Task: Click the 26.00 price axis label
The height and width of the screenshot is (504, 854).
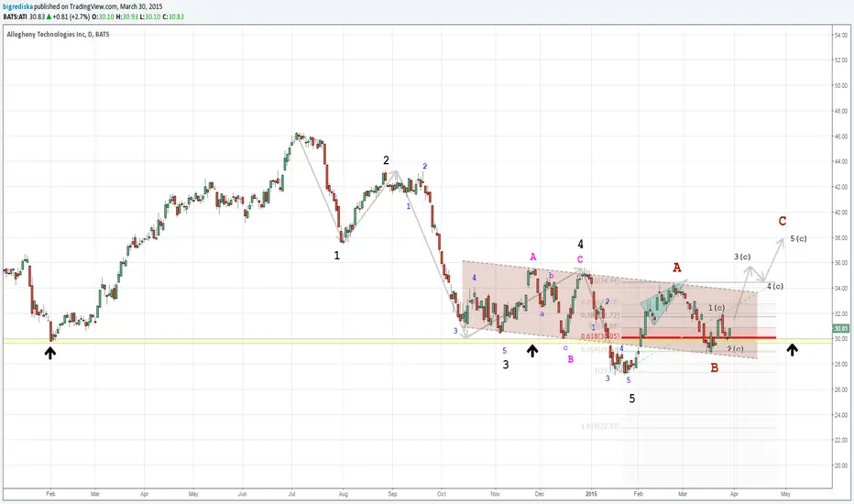Action: point(841,389)
